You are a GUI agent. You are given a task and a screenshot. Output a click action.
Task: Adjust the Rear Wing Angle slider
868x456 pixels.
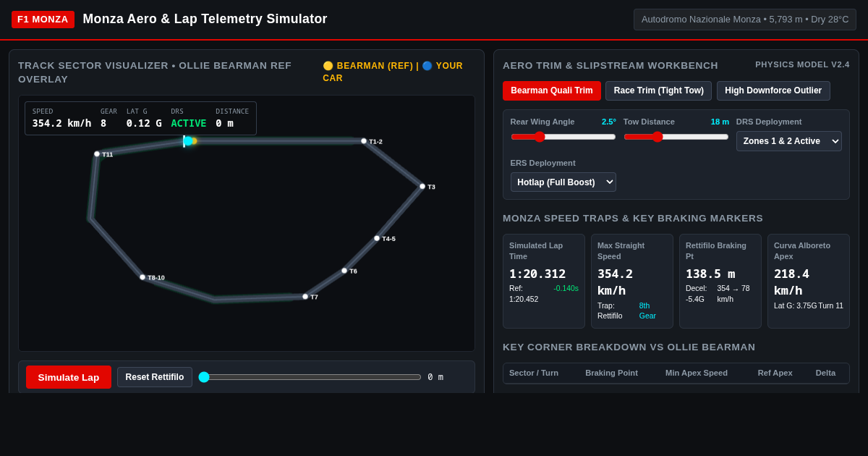tap(563, 137)
